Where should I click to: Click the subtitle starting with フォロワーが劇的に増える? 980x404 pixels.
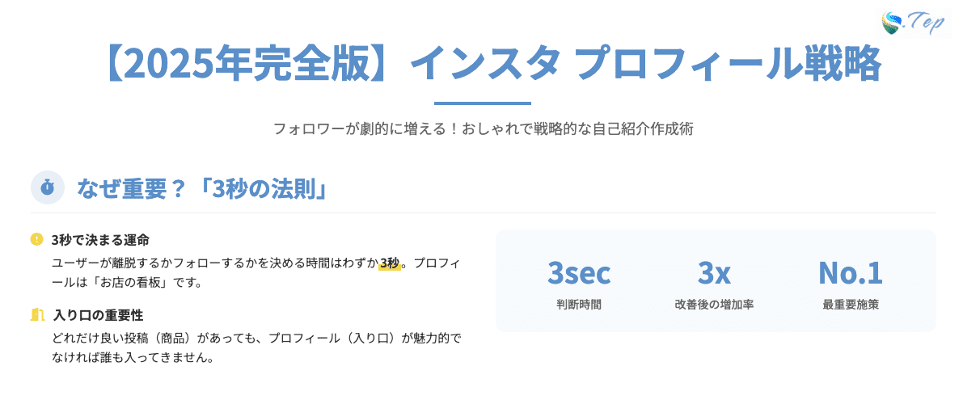(x=483, y=129)
